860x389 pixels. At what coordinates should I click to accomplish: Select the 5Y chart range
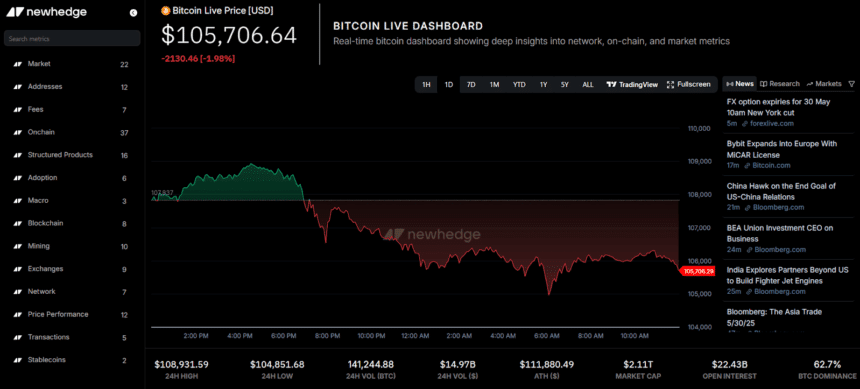point(565,84)
